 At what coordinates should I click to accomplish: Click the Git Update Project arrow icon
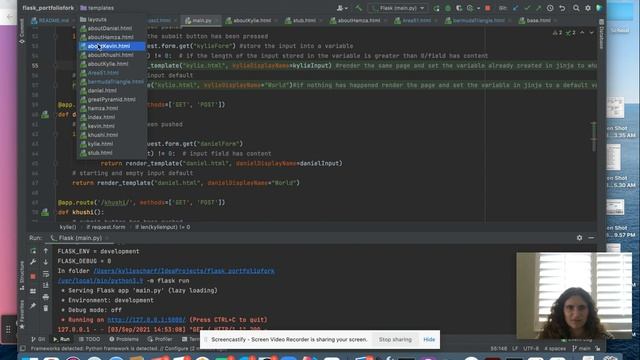point(516,8)
